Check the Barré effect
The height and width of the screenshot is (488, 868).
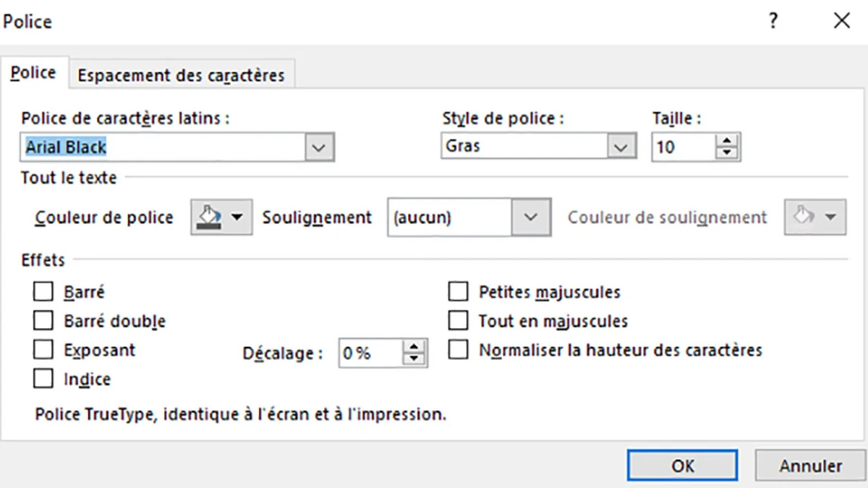tap(43, 291)
